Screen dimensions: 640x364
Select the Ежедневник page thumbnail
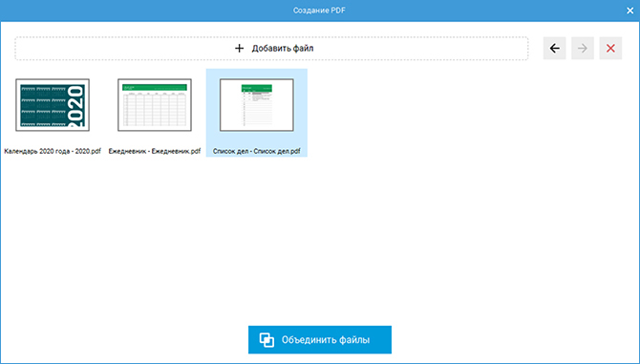coord(155,105)
